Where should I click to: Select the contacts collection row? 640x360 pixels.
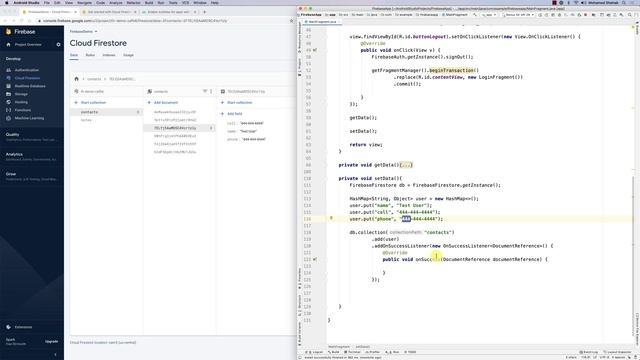tap(106, 112)
